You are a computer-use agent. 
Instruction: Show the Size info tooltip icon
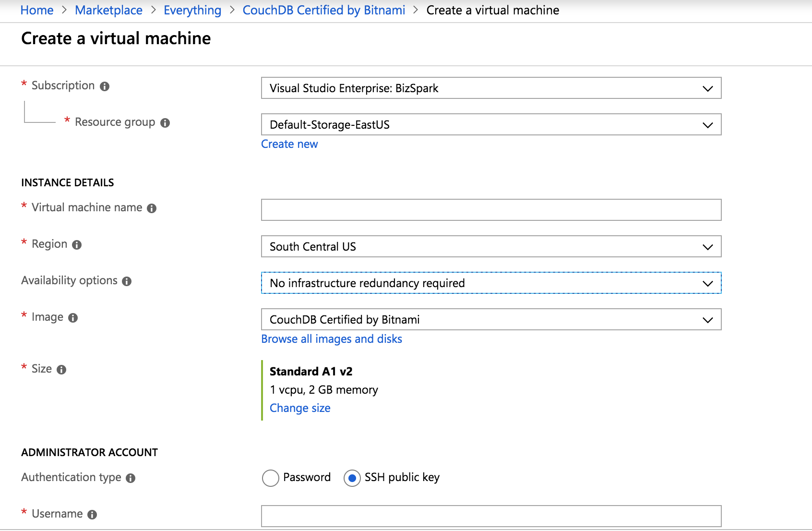tap(61, 370)
